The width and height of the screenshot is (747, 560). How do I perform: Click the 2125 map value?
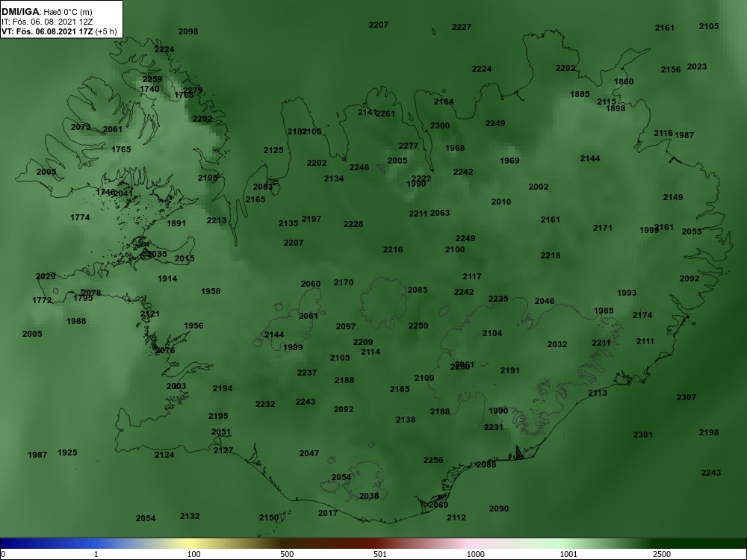tap(273, 151)
